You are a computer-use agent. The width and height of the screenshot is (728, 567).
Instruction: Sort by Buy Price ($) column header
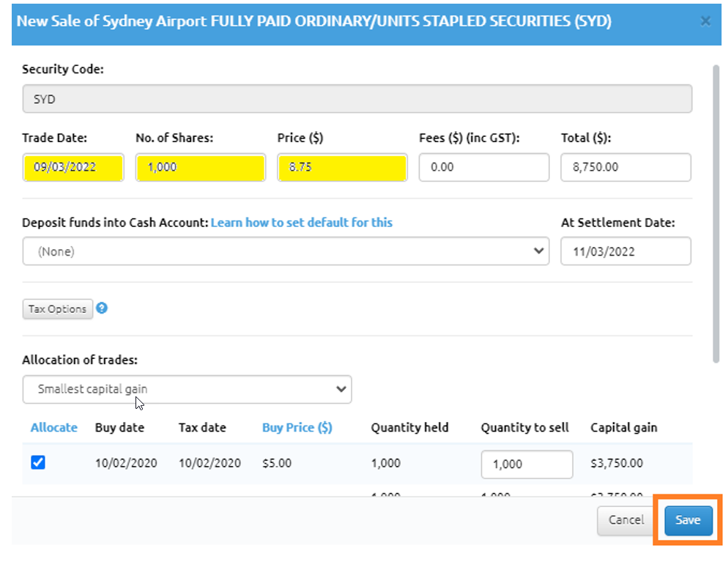[x=297, y=427]
